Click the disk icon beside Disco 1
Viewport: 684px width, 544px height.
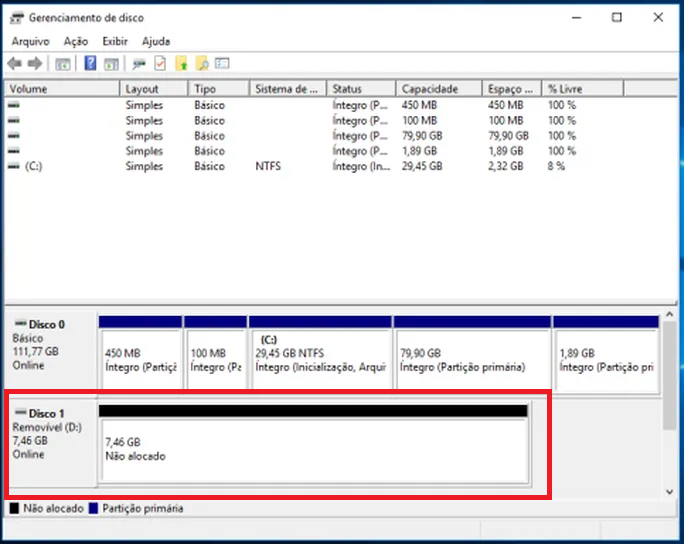[x=21, y=412]
